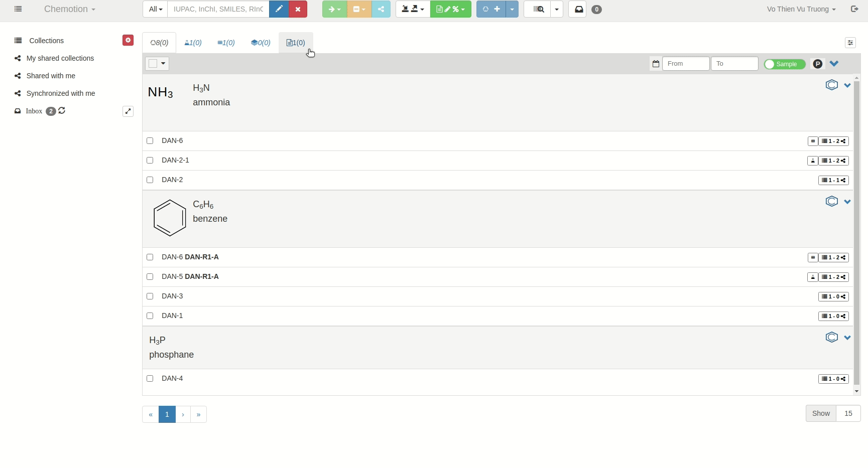Open Shared with me collections
Viewport: 868px width, 468px height.
pos(51,76)
